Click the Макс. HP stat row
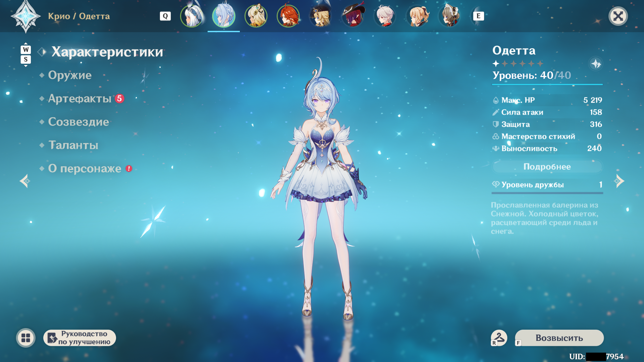 click(547, 100)
